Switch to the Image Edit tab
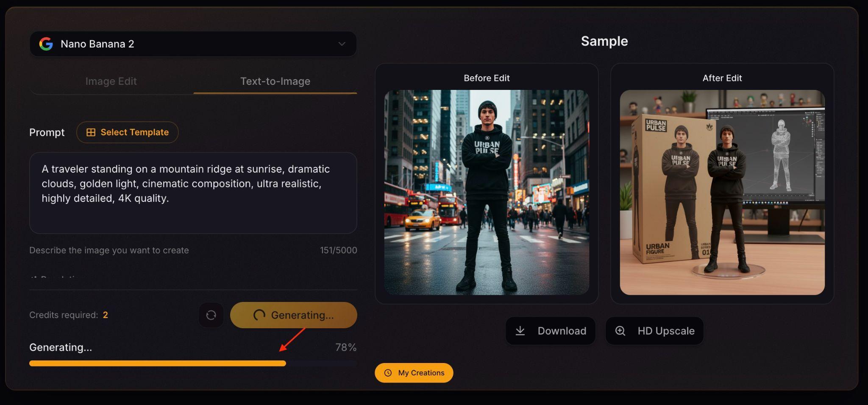This screenshot has width=868, height=405. tap(111, 81)
